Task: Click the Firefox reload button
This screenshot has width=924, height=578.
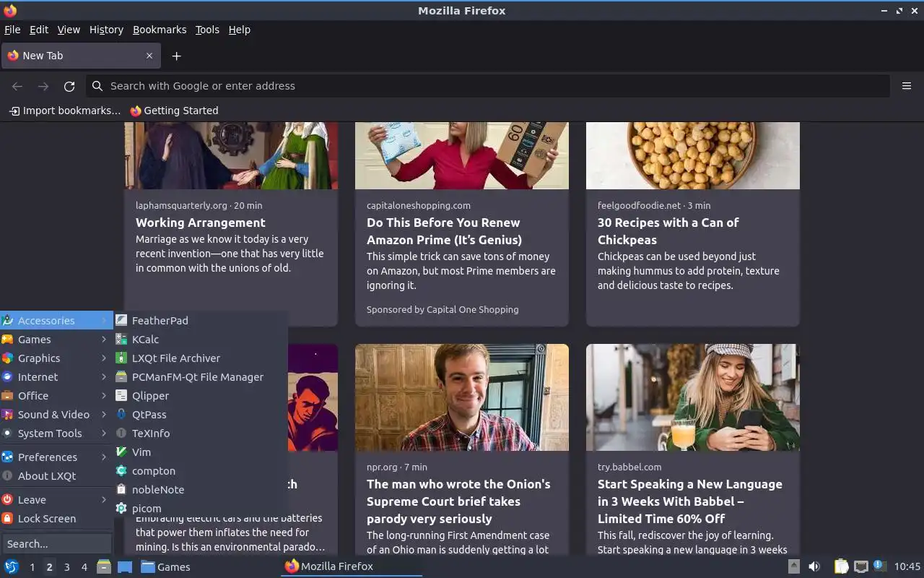Action: click(x=69, y=86)
